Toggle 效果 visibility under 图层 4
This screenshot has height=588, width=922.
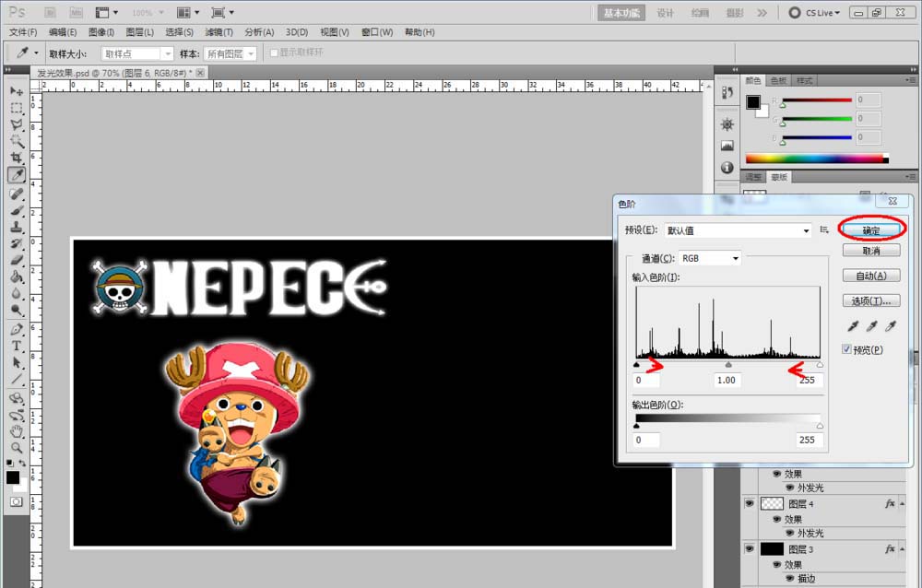pos(776,519)
